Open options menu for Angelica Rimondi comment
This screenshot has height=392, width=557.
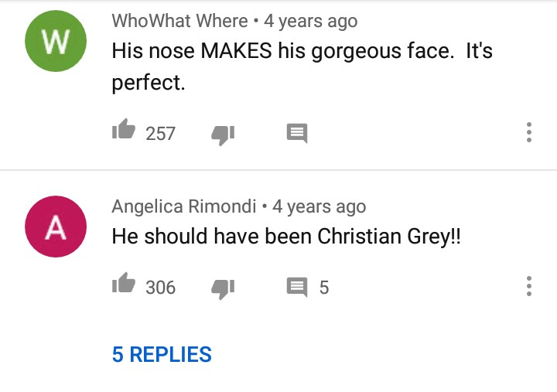[529, 286]
